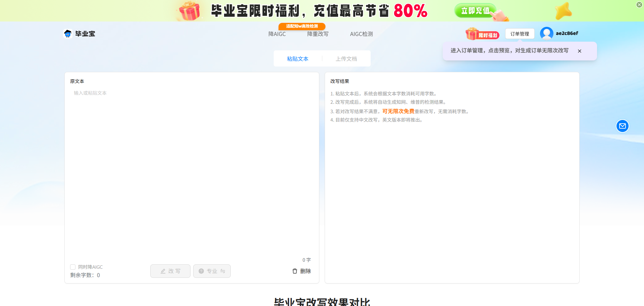
Task: Click the 输入或粘贴文本 input area
Action: (x=192, y=171)
